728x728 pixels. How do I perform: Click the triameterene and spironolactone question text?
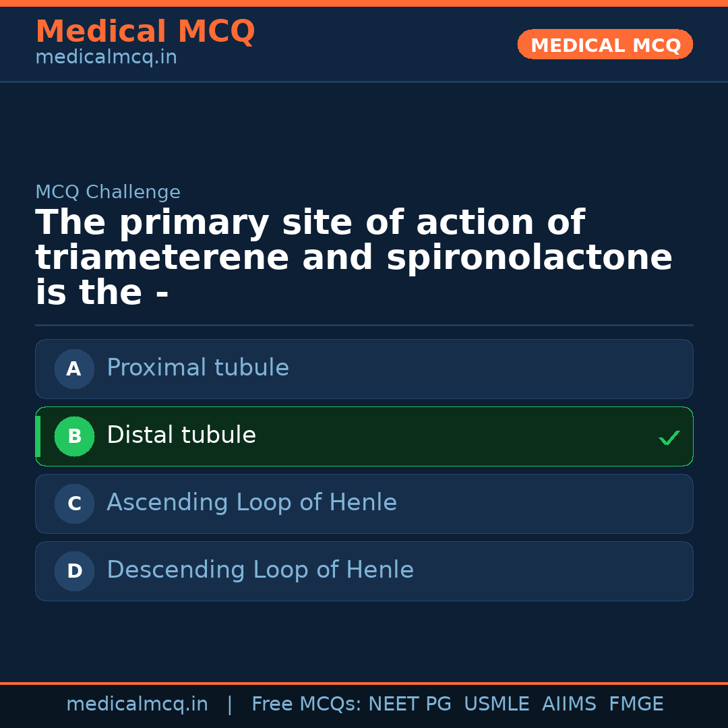click(x=353, y=258)
